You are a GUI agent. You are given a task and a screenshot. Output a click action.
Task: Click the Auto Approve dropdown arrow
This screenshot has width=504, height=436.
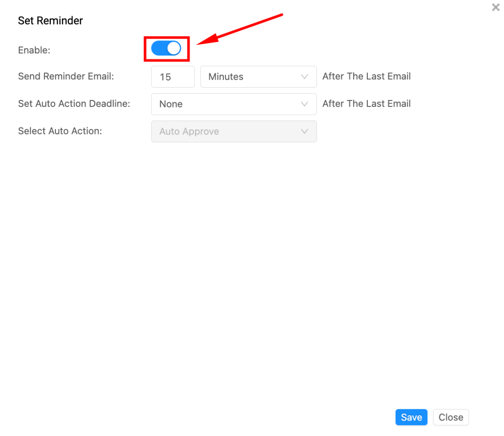pyautogui.click(x=305, y=131)
